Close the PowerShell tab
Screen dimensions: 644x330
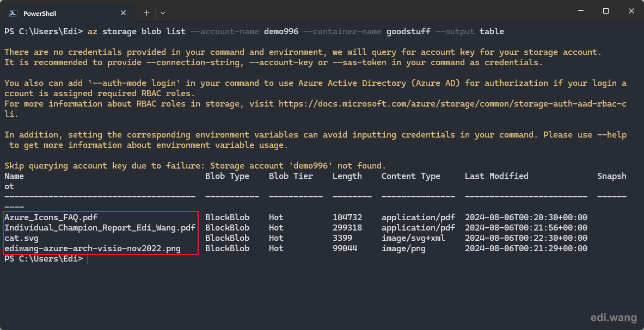tap(123, 13)
